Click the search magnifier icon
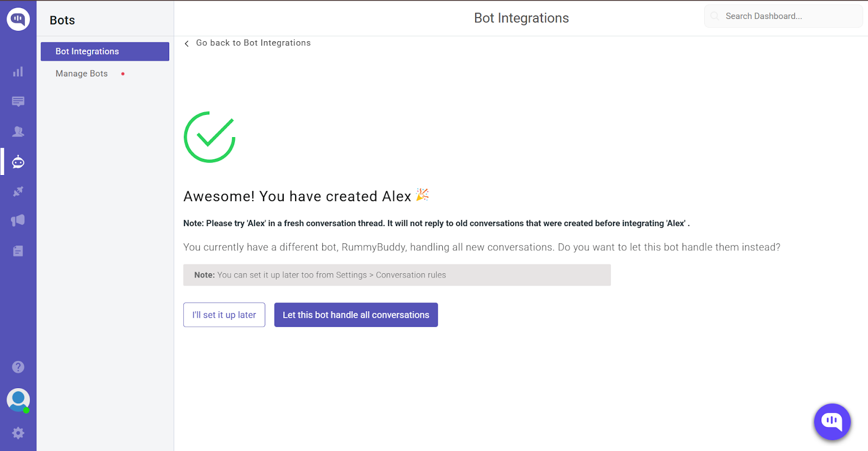This screenshot has height=451, width=868. click(715, 16)
